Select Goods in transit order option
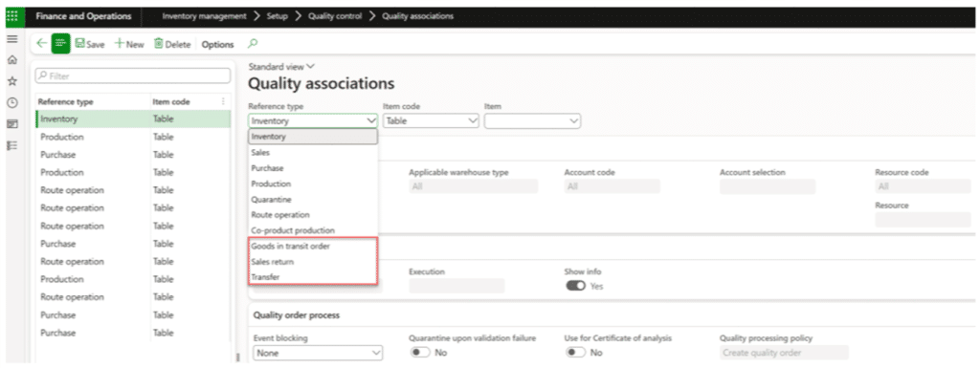 point(291,247)
